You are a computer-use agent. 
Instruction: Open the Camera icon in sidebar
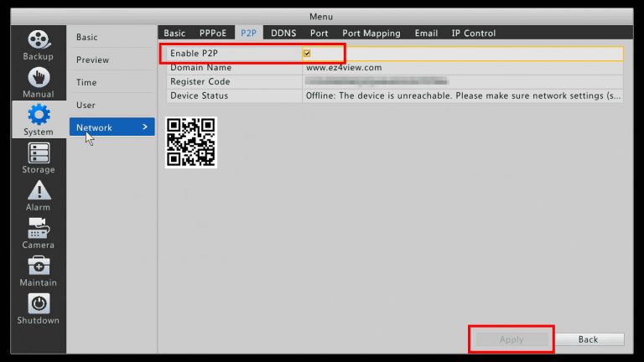pos(39,228)
